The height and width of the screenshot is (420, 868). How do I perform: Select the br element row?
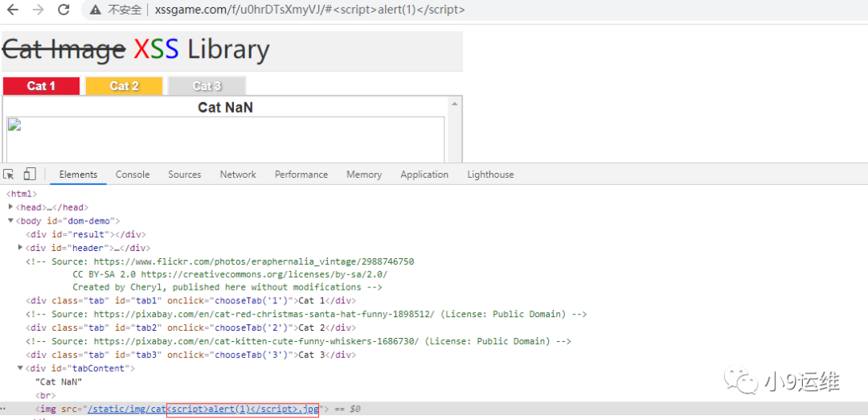coord(45,396)
